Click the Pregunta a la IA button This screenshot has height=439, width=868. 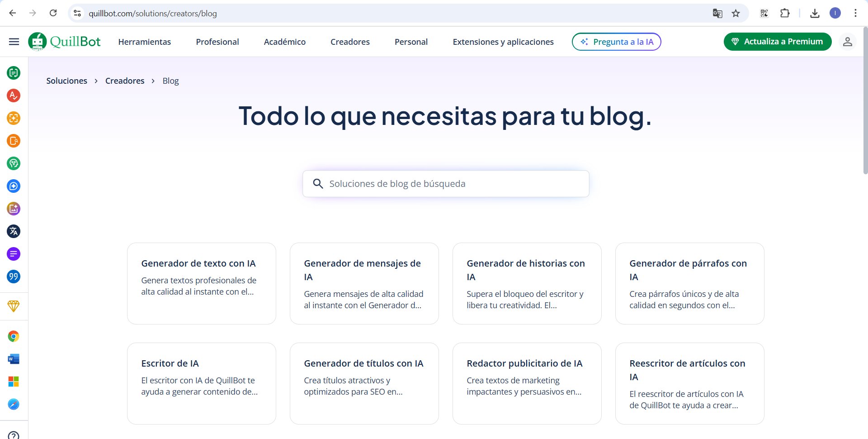tap(617, 42)
